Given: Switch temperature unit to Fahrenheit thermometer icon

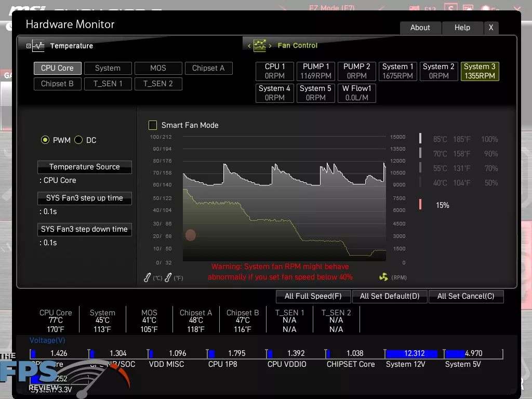Looking at the screenshot, I should click(168, 277).
